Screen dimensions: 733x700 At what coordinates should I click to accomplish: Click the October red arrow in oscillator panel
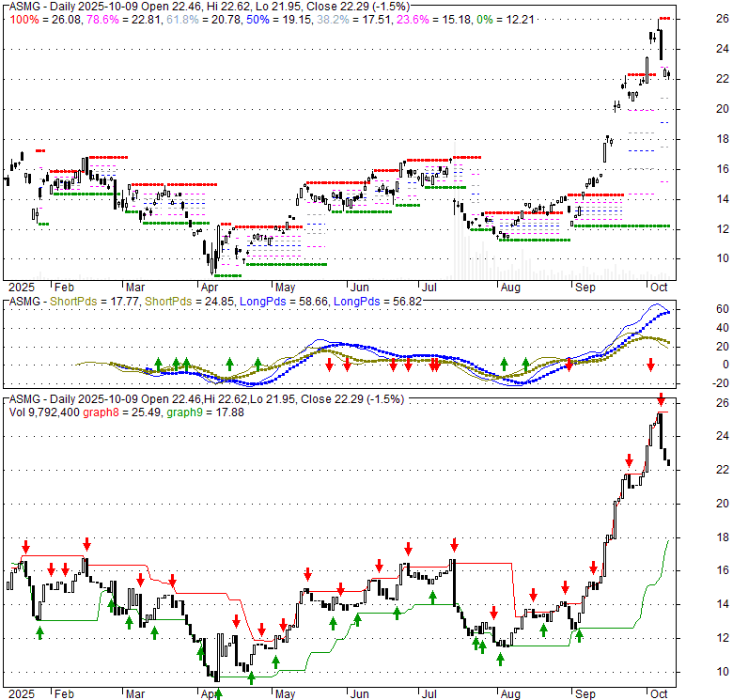650,365
